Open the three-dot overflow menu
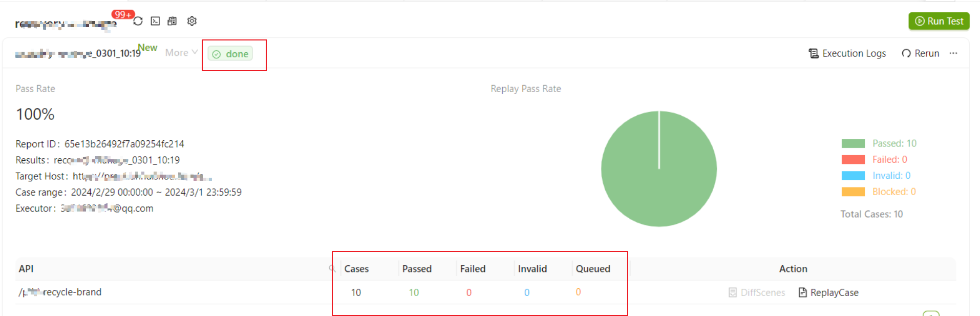 coord(953,53)
